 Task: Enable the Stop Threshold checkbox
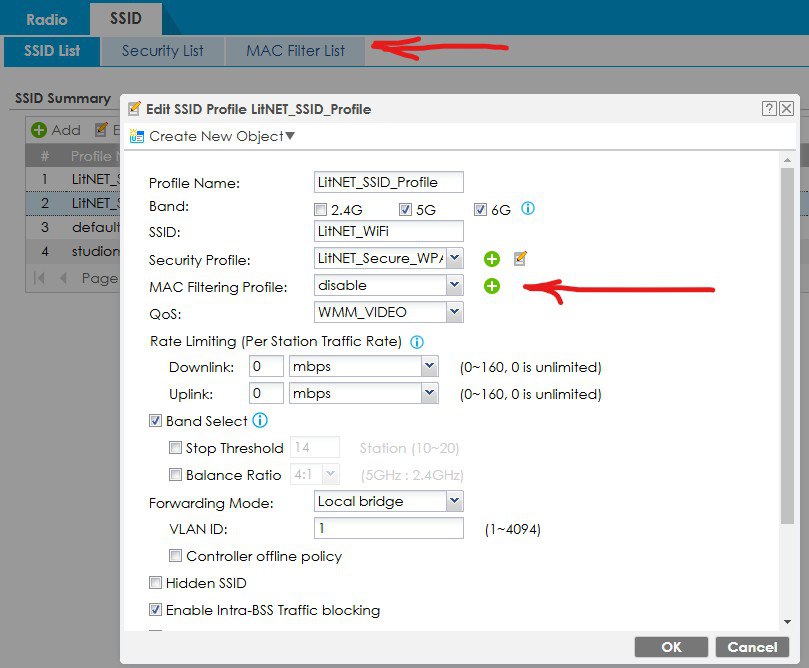point(175,448)
